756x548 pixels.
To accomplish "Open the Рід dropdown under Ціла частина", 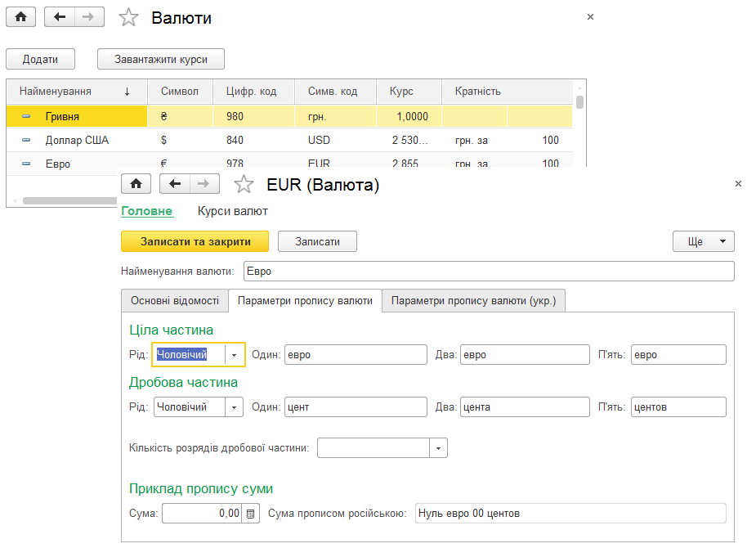I will 235,355.
